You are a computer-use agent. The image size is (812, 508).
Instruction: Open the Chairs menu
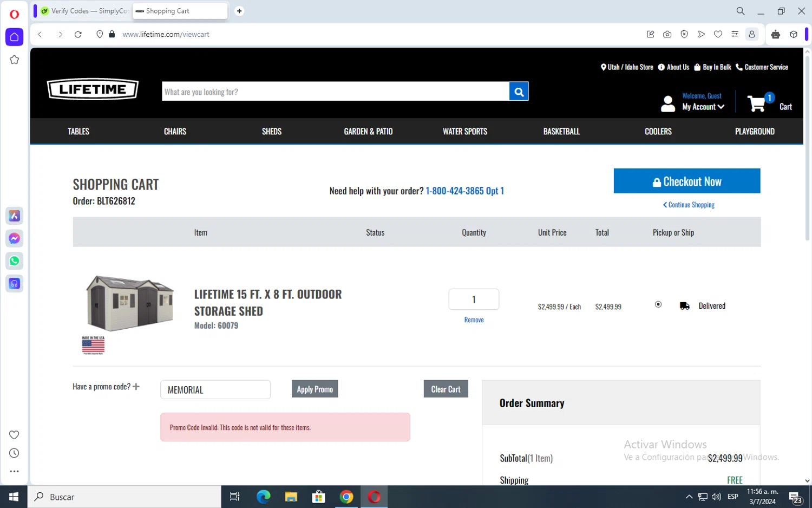[175, 132]
